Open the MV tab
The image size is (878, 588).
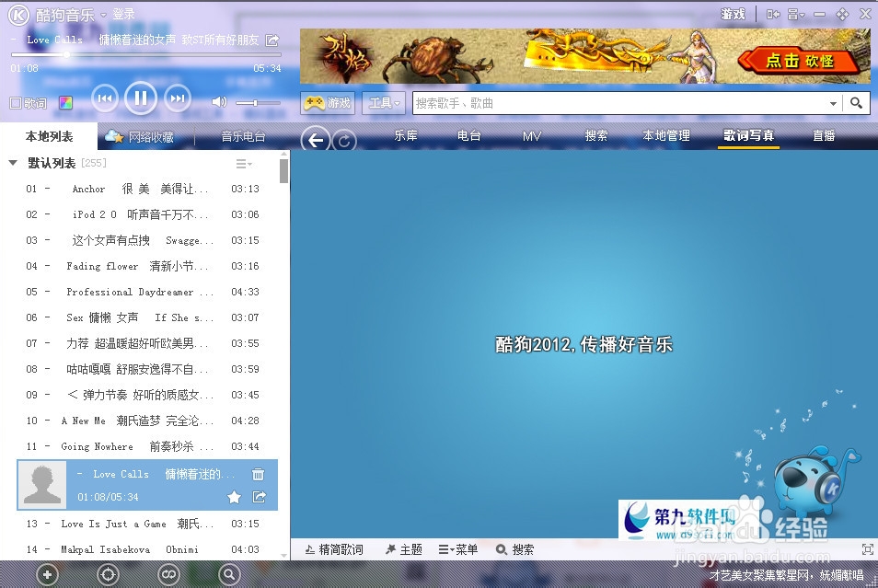[531, 135]
